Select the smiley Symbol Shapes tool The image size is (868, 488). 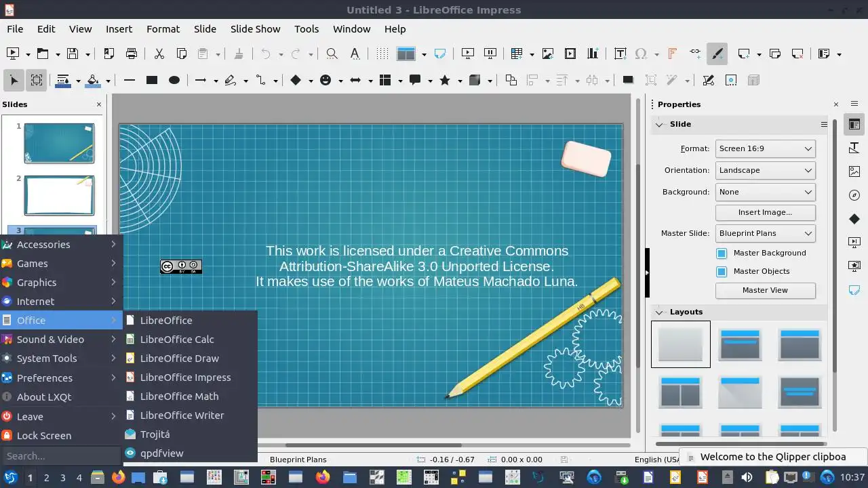click(325, 80)
